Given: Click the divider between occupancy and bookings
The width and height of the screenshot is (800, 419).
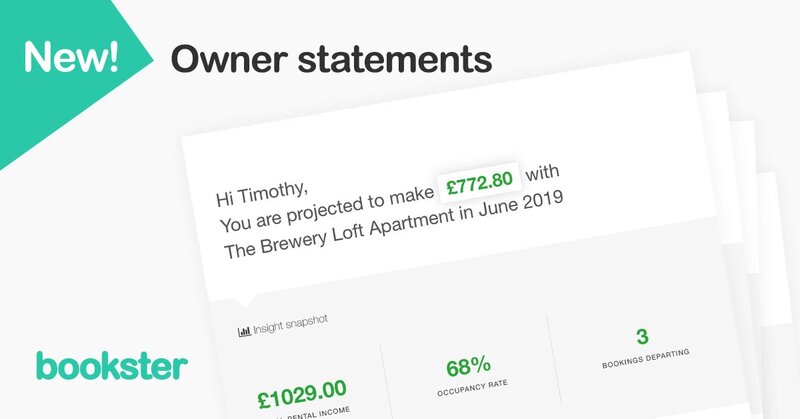Looking at the screenshot, I should 554,358.
